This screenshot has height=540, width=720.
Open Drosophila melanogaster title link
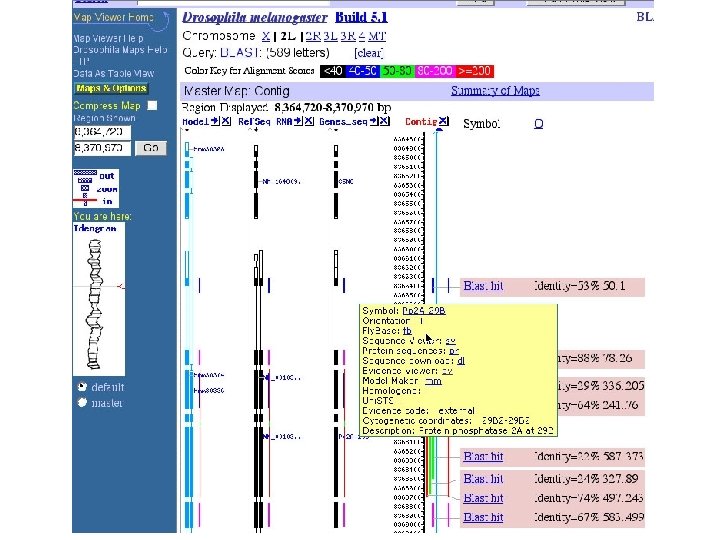click(x=255, y=17)
